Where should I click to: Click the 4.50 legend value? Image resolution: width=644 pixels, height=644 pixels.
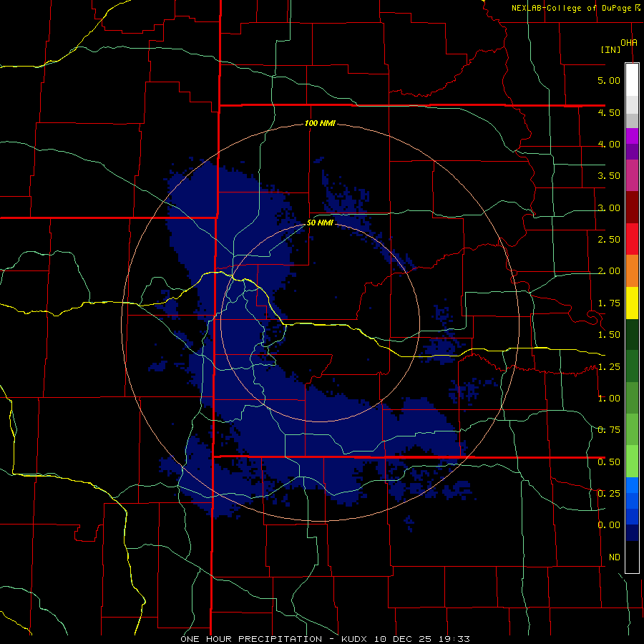pos(609,112)
